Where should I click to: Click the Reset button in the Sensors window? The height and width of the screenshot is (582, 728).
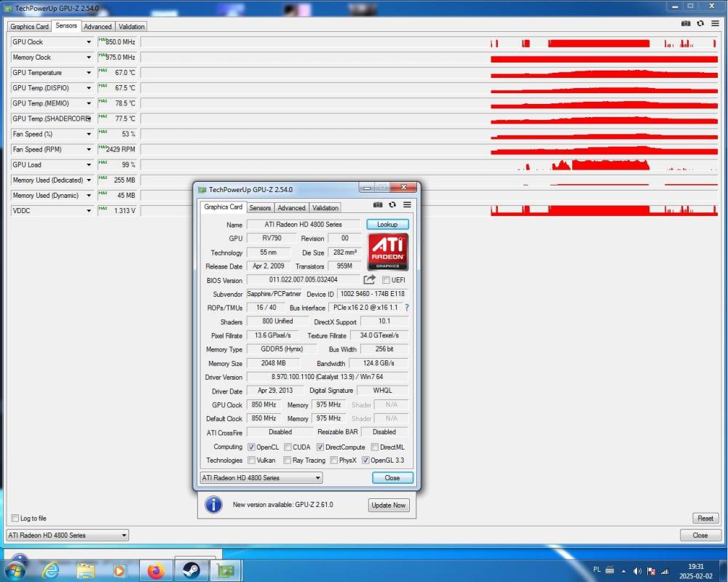705,519
